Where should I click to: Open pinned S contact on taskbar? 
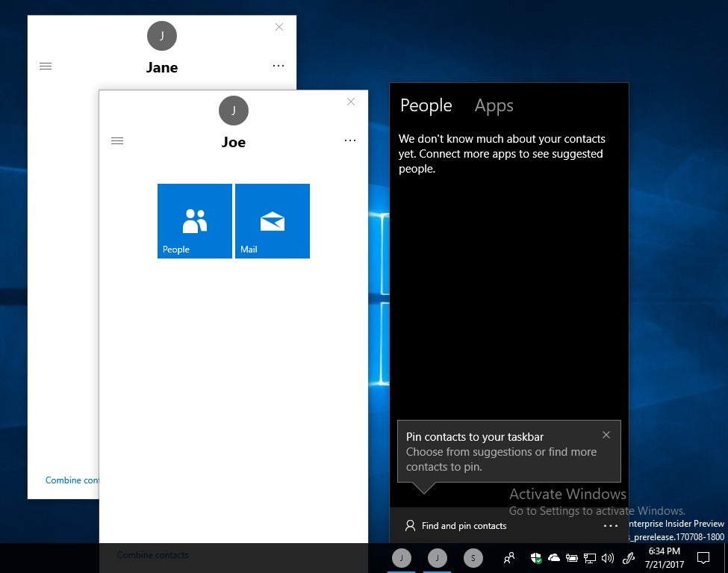click(473, 557)
